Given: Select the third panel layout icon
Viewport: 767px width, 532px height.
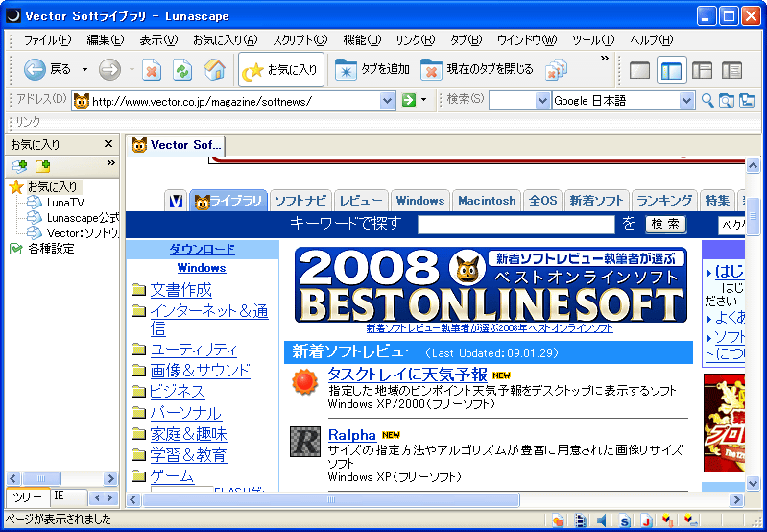Looking at the screenshot, I should tap(702, 70).
